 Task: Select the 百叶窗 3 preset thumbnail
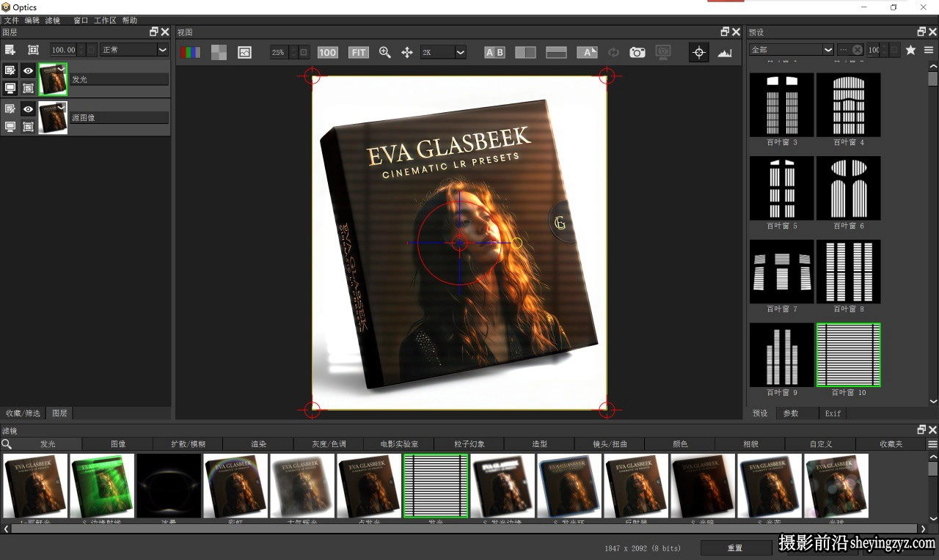(x=782, y=105)
